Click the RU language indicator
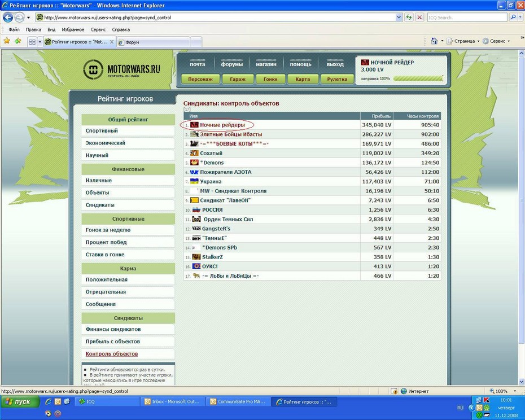Screen dimensions: 525x420 point(460,408)
